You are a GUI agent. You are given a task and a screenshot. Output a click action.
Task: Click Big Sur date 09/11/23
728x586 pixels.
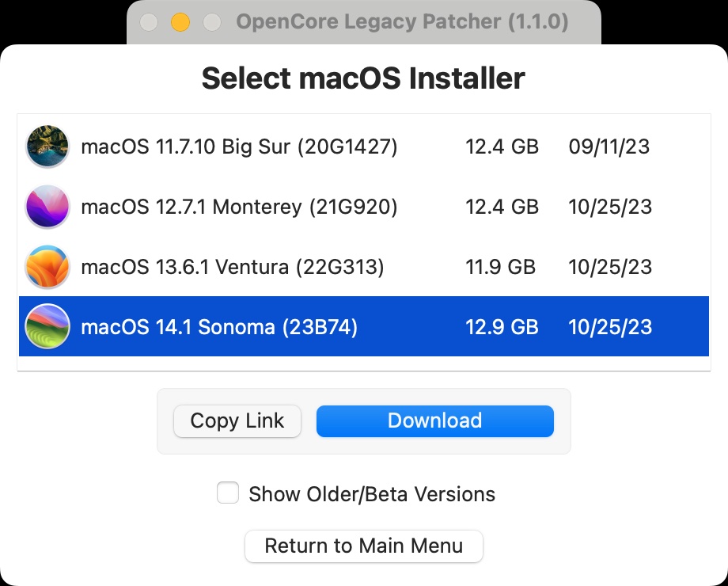pos(609,146)
